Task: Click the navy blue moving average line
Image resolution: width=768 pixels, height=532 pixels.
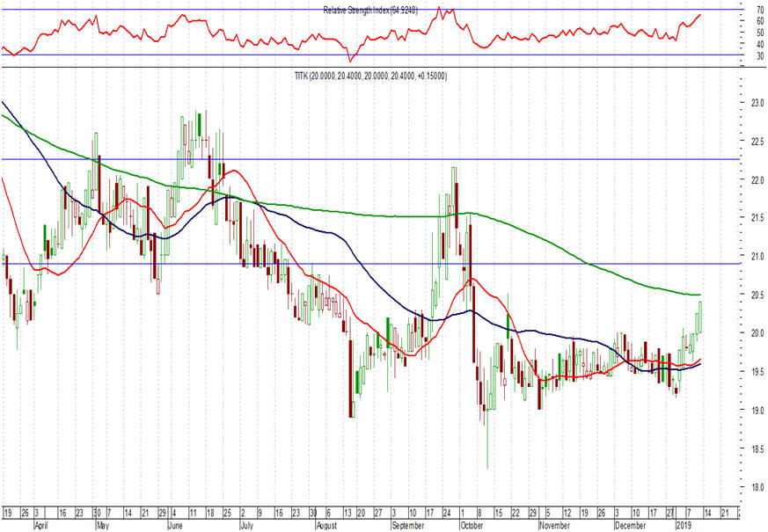Action: [334, 236]
